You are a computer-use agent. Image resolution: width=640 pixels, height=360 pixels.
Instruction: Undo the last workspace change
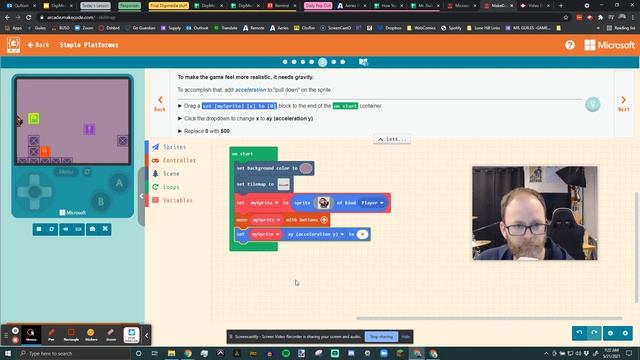point(579,333)
